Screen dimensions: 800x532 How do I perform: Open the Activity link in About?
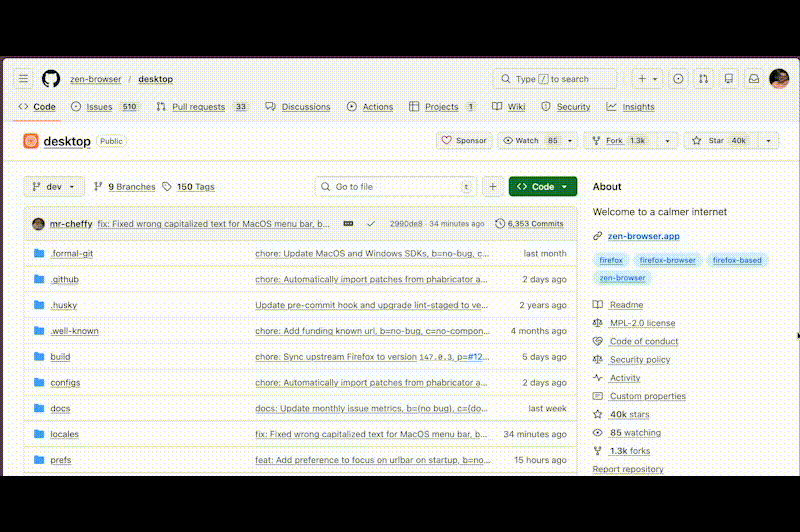pos(625,378)
